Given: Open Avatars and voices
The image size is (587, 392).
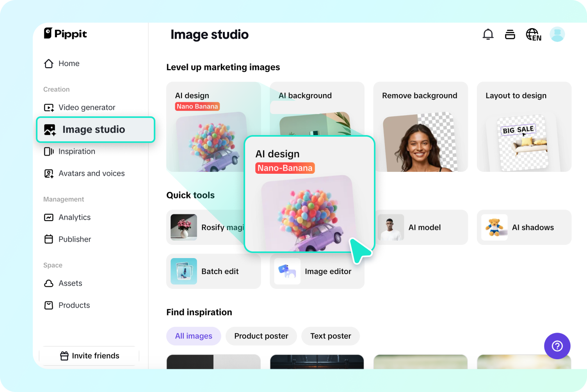Looking at the screenshot, I should coord(91,173).
